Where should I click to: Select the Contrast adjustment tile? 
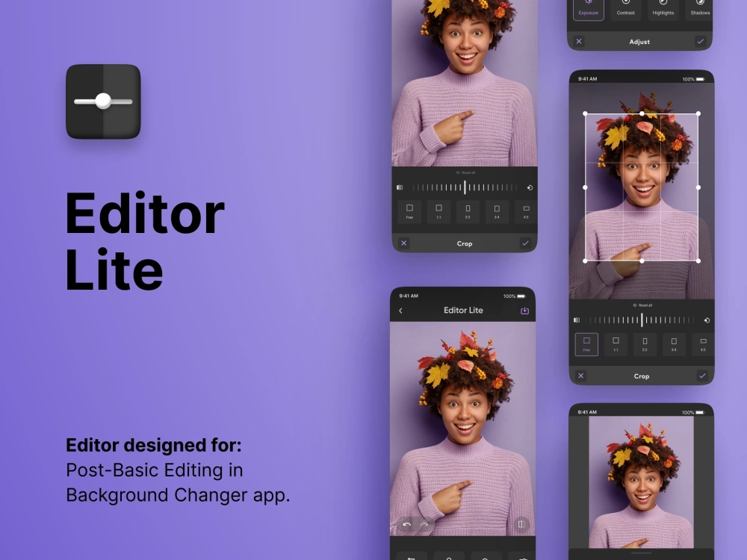click(x=625, y=10)
